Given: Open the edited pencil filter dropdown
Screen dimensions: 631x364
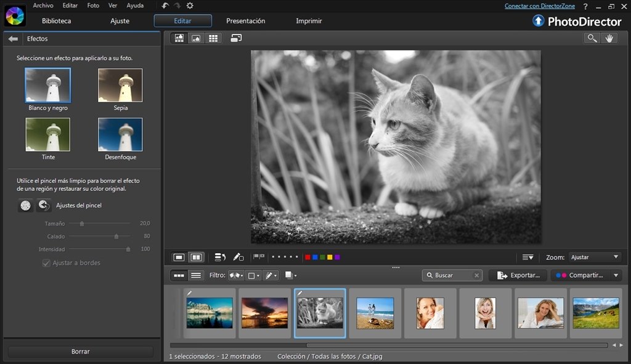Looking at the screenshot, I should click(271, 275).
